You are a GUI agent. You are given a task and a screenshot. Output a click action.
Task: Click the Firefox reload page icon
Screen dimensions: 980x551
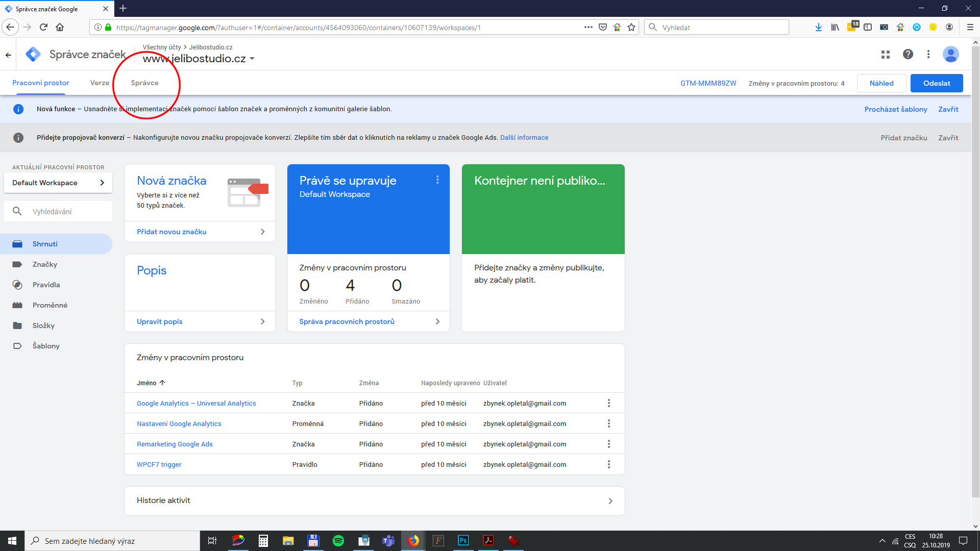(x=43, y=28)
